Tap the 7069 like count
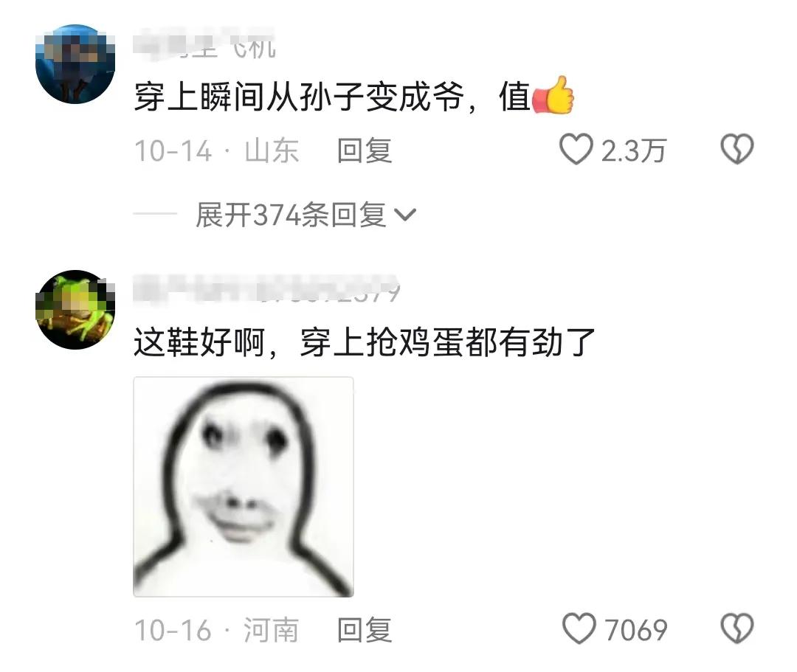The width and height of the screenshot is (797, 672). (636, 631)
